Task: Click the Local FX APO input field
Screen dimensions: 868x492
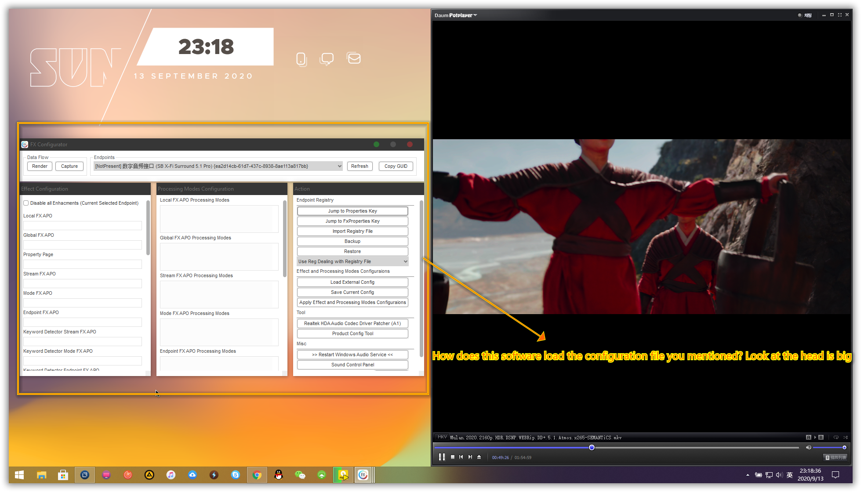Action: tap(83, 225)
